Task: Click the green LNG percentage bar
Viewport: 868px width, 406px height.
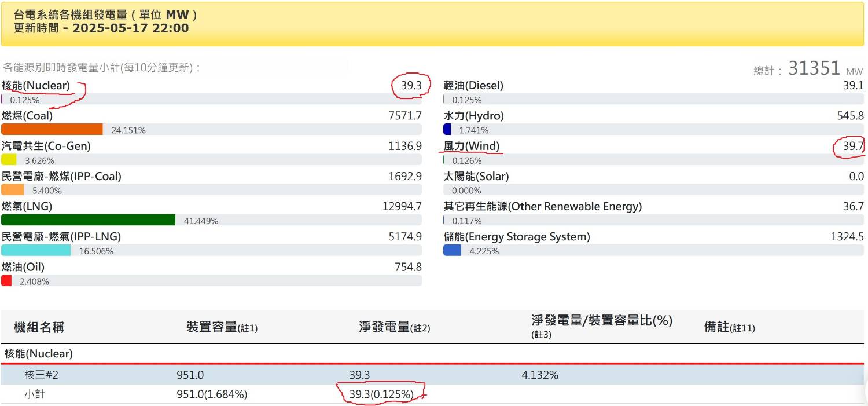Action: pos(87,220)
